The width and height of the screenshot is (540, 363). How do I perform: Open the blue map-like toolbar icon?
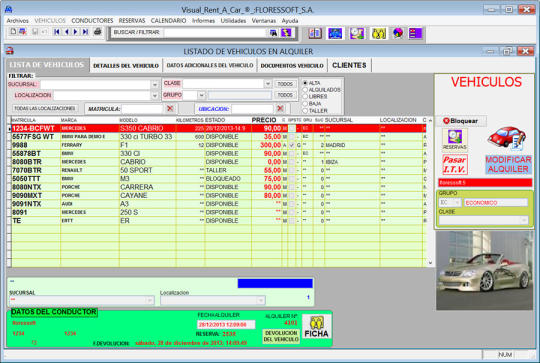click(335, 33)
